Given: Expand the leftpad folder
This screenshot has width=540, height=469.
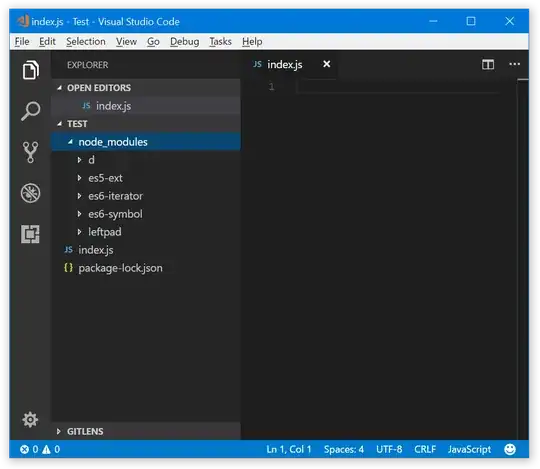Looking at the screenshot, I should click(x=80, y=232).
